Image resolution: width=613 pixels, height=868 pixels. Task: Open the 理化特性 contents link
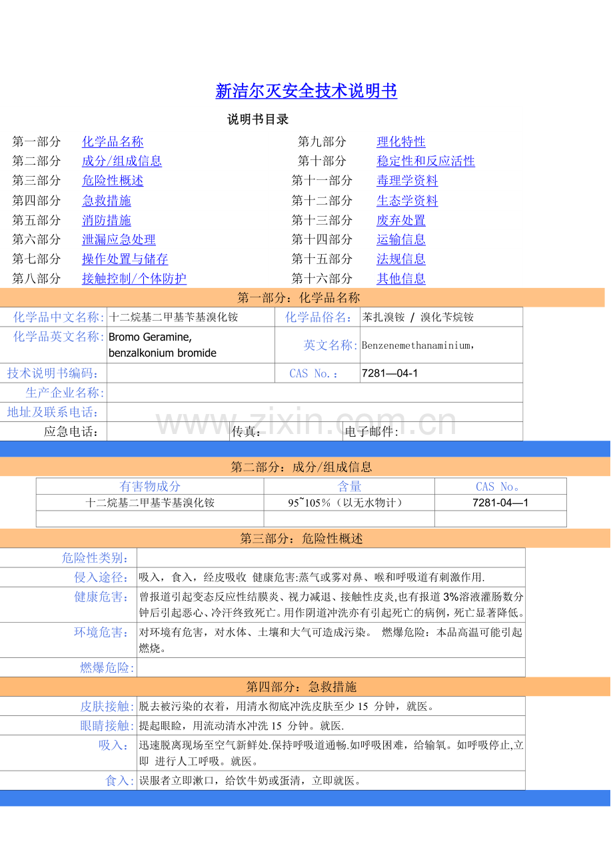coord(401,142)
